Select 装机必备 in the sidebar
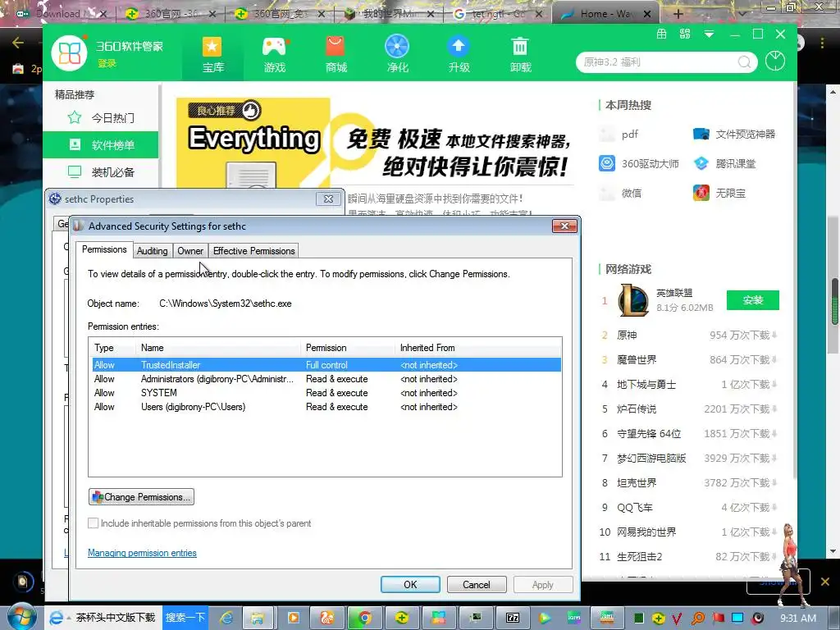 click(101, 172)
